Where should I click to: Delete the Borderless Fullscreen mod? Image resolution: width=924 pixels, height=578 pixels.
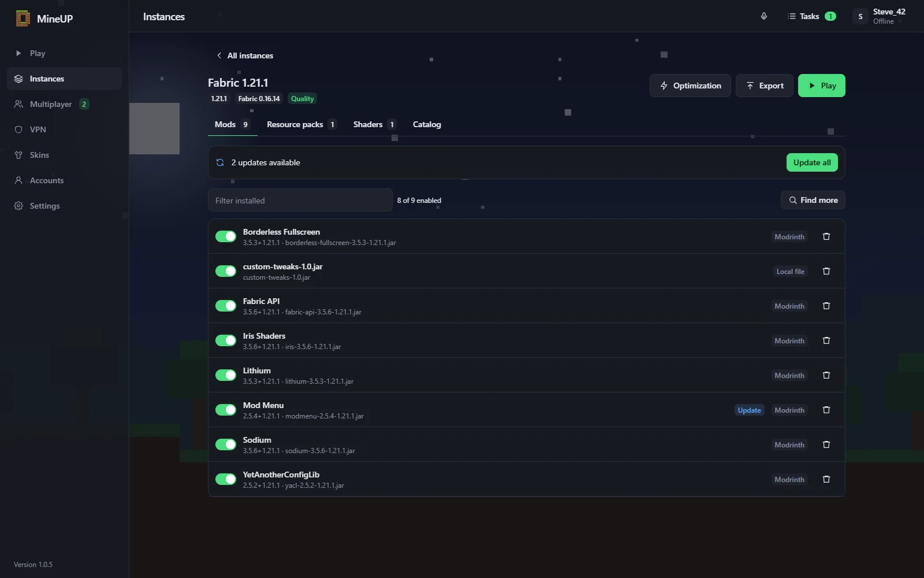(826, 236)
